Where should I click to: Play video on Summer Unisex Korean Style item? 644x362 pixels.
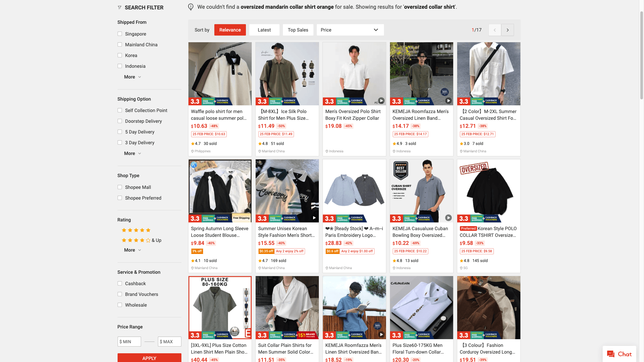coord(314,218)
